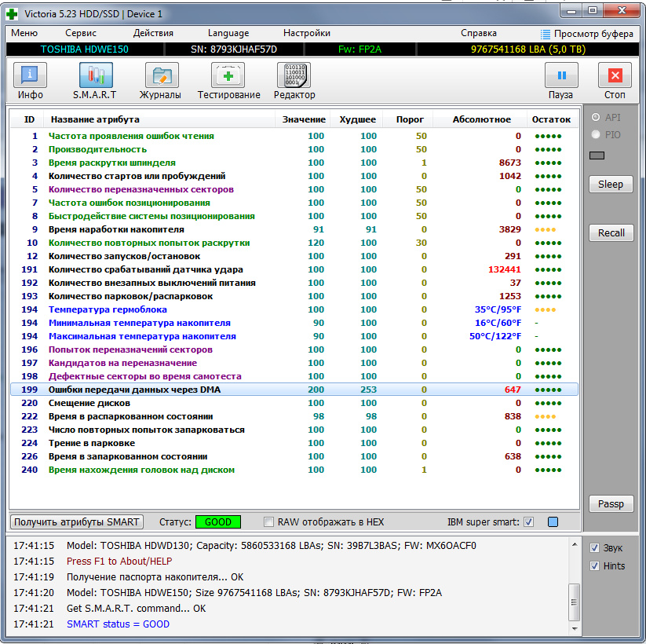The width and height of the screenshot is (646, 644).
Task: Disable the Hints checkbox
Action: coord(595,565)
